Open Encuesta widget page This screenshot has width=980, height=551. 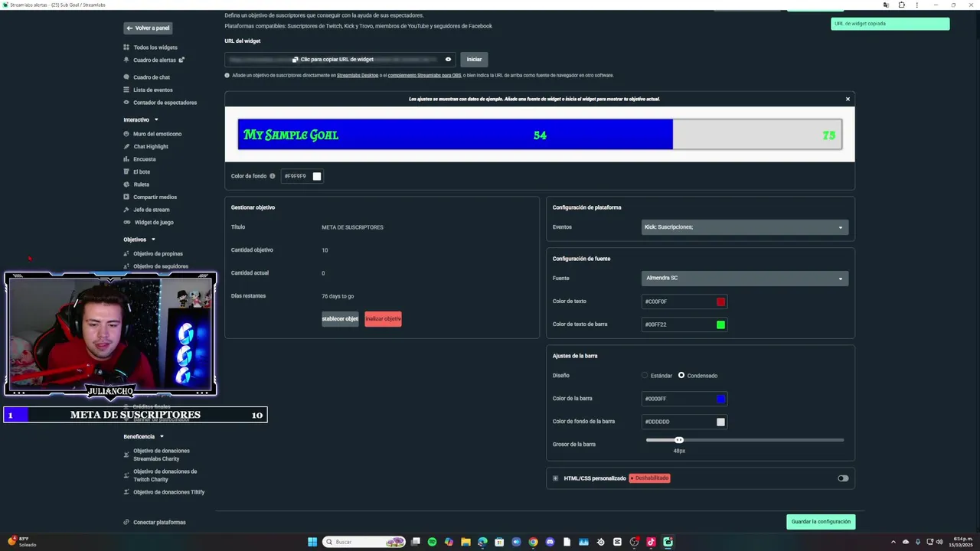(x=145, y=159)
